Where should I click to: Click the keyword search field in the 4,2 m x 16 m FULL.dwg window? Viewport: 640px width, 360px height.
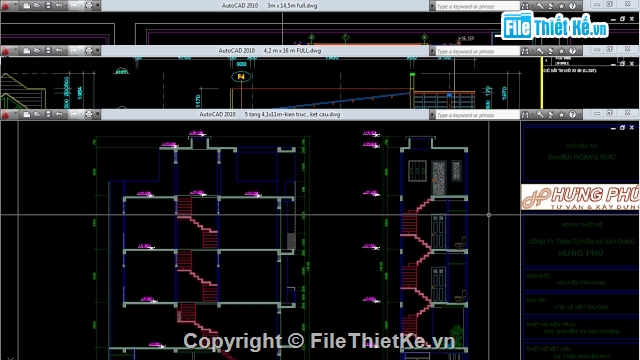[477, 51]
